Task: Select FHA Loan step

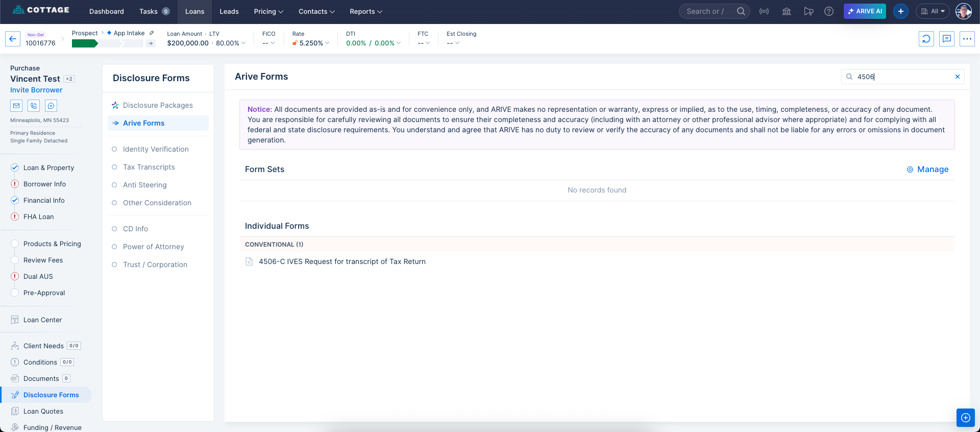Action: coord(38,217)
